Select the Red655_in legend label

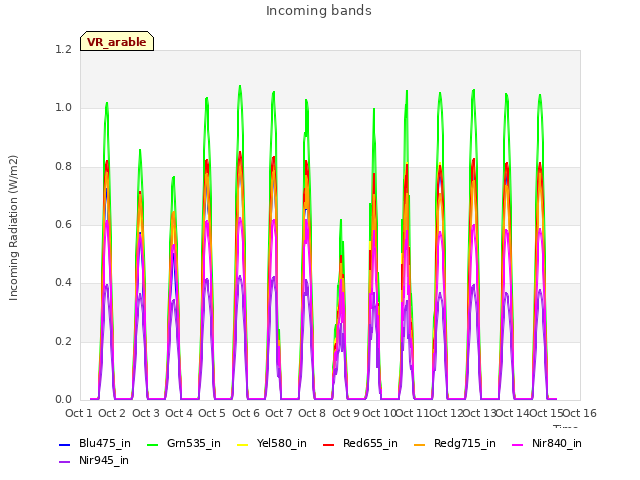(370, 443)
